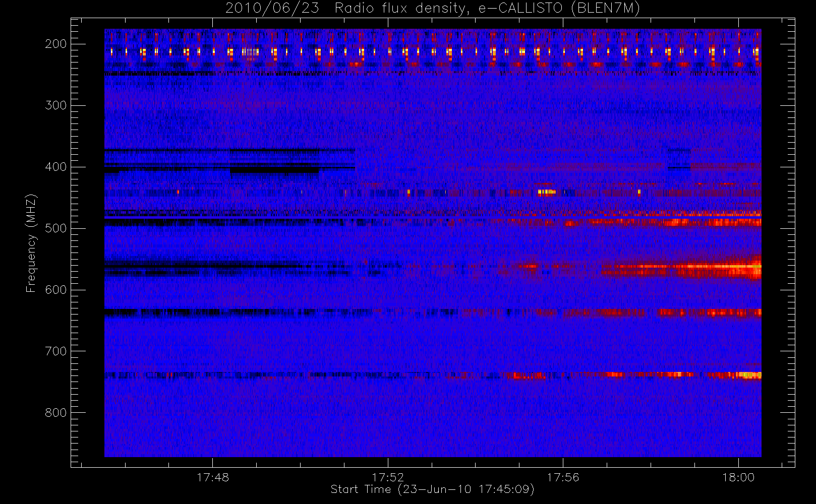Click the 700 frequency tick label

click(x=55, y=351)
